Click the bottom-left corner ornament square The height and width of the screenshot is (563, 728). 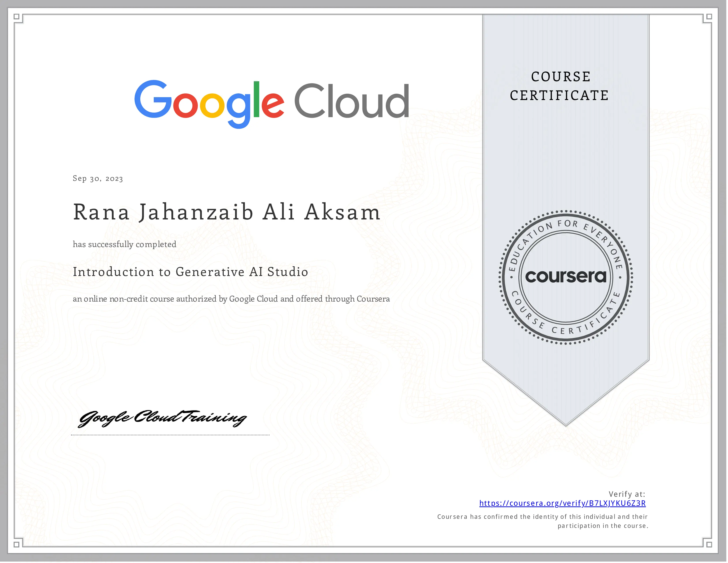17,544
